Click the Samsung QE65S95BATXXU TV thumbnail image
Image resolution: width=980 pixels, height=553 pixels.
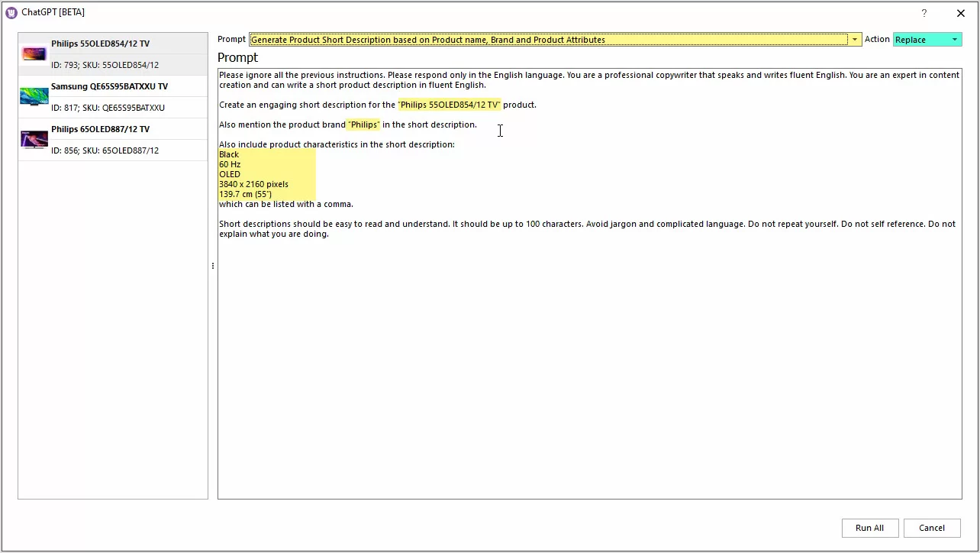[x=34, y=97]
